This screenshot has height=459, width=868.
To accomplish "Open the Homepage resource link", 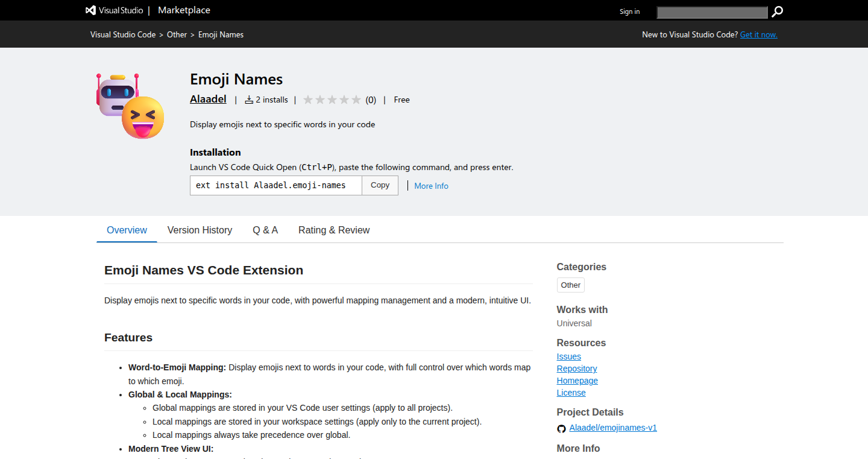I will click(577, 381).
